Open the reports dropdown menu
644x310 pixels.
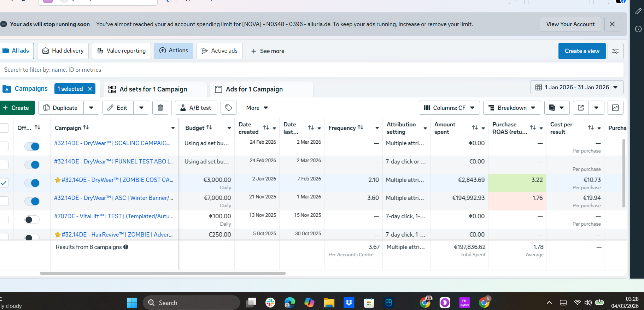coord(557,108)
